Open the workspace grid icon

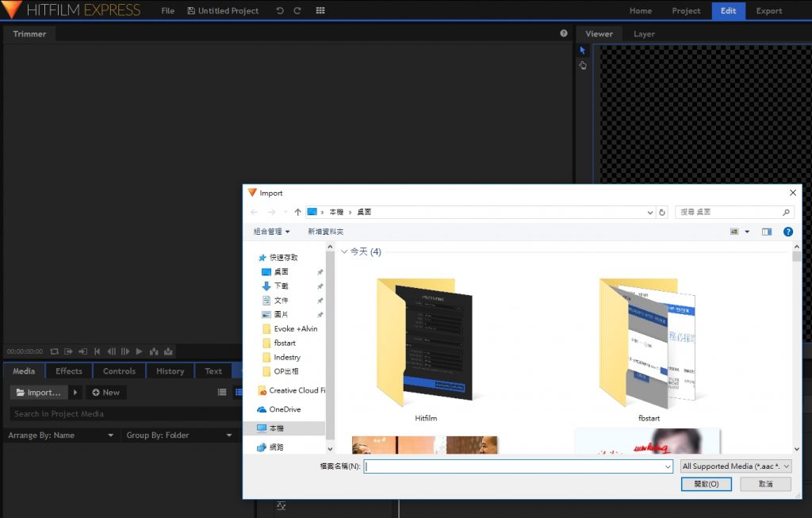coord(320,11)
